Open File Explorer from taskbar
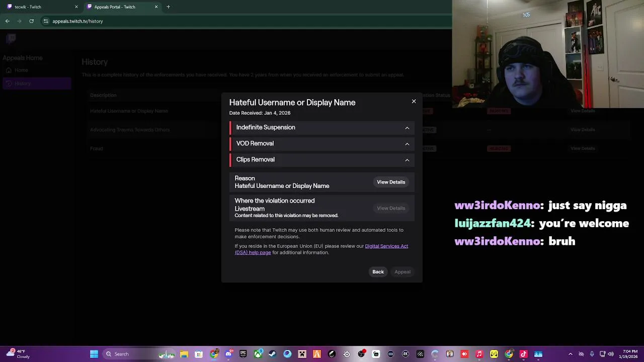 (184, 354)
